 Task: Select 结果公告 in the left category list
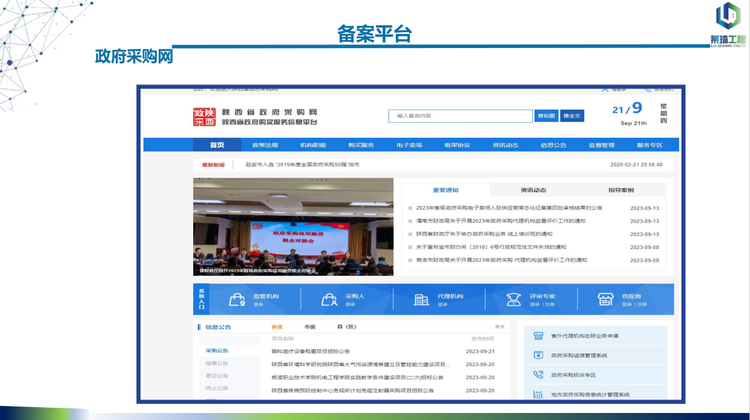(217, 364)
